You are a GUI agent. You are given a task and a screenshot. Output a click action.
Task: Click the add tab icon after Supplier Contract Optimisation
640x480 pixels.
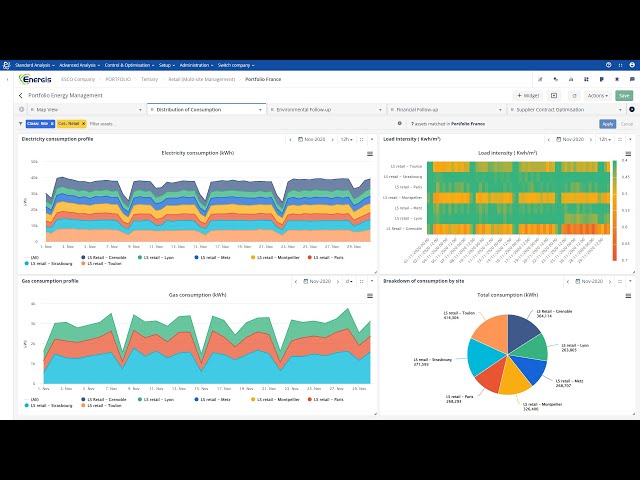tap(632, 109)
